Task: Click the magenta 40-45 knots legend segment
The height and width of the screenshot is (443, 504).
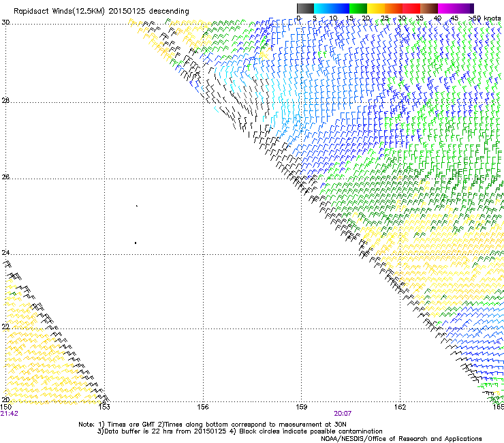Action: coord(447,8)
